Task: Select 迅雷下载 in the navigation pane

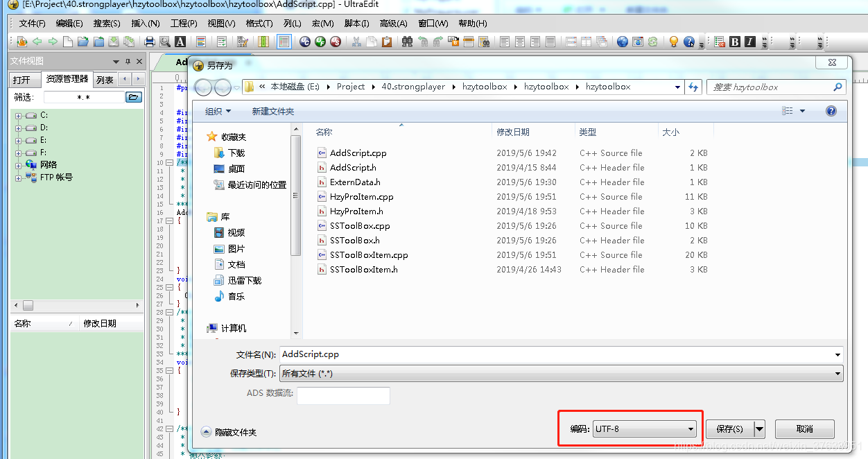Action: point(245,280)
